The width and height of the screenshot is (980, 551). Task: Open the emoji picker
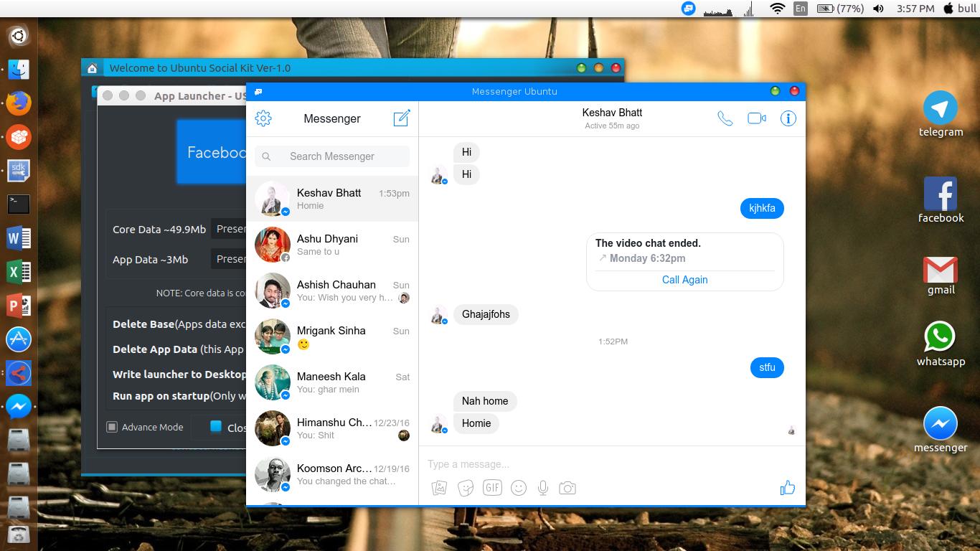point(518,487)
